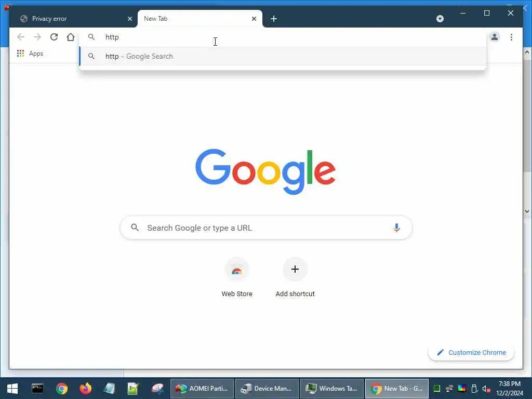This screenshot has width=532, height=399.
Task: Open the green notepad taskbar icon
Action: pyautogui.click(x=133, y=389)
